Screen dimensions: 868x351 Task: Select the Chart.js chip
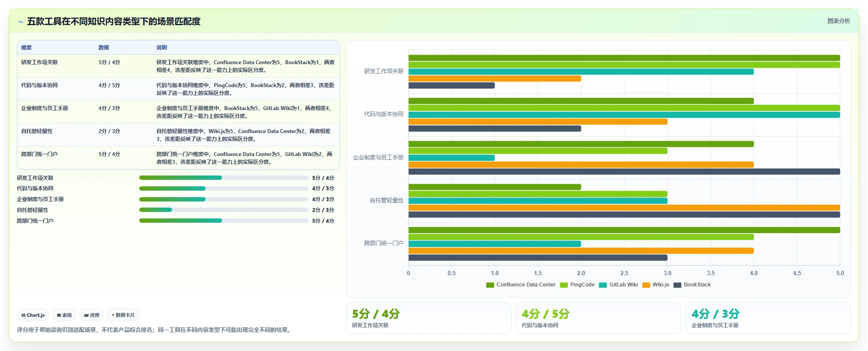[33, 315]
